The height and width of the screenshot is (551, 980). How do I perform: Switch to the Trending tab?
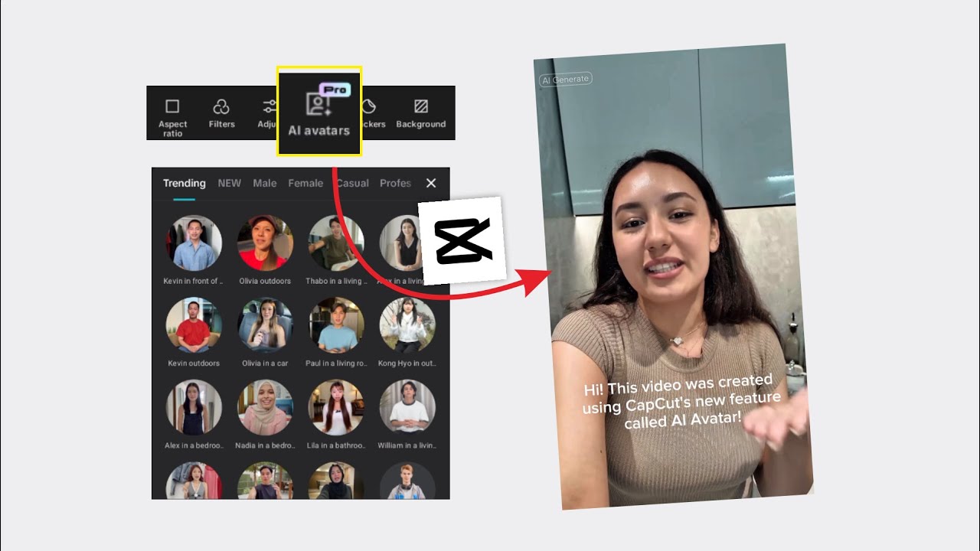(x=184, y=183)
